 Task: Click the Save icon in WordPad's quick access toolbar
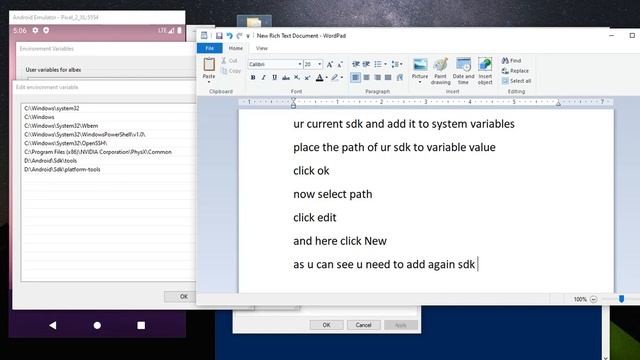click(x=219, y=36)
